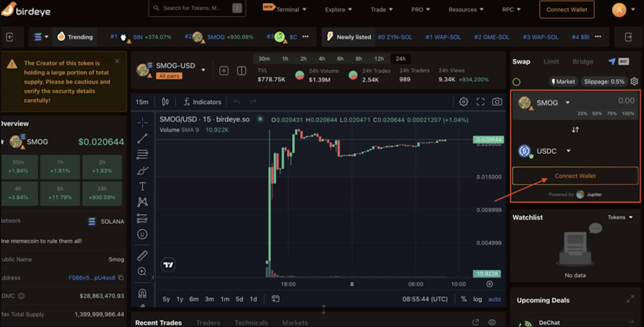Select the text annotation tool
644x327 pixels.
pyautogui.click(x=142, y=186)
